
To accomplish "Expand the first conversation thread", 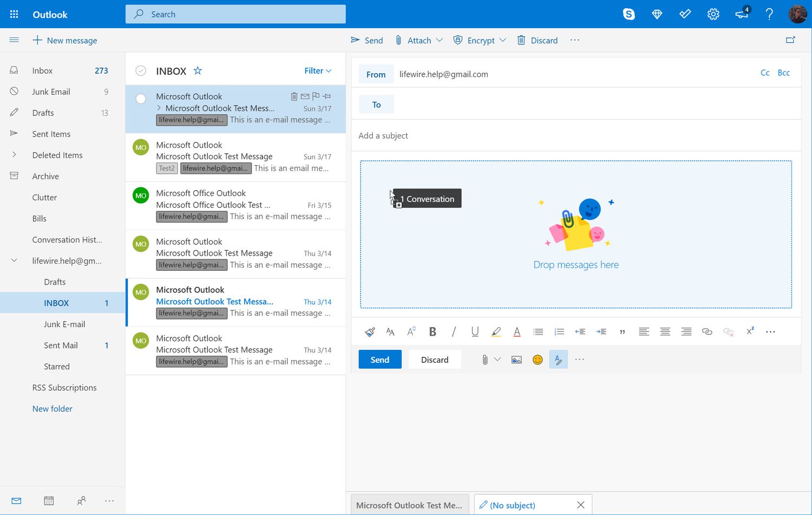I will point(159,108).
